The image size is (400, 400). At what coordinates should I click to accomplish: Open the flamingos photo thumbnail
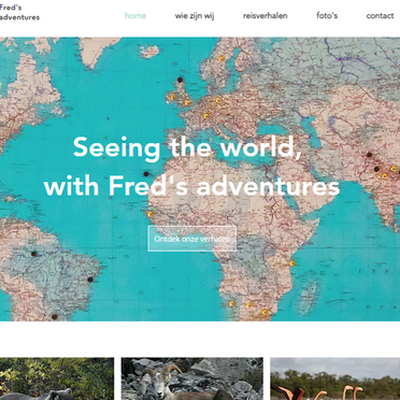335,379
